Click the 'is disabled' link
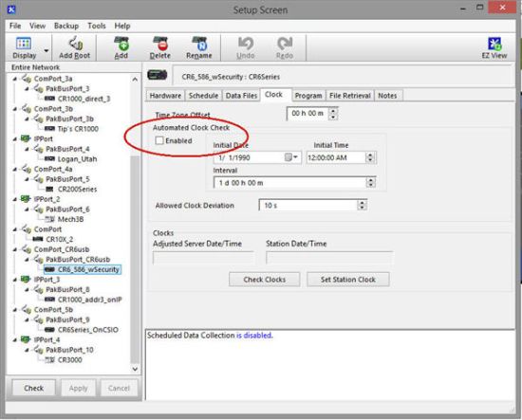Image resolution: width=522 pixels, height=420 pixels. click(x=254, y=336)
